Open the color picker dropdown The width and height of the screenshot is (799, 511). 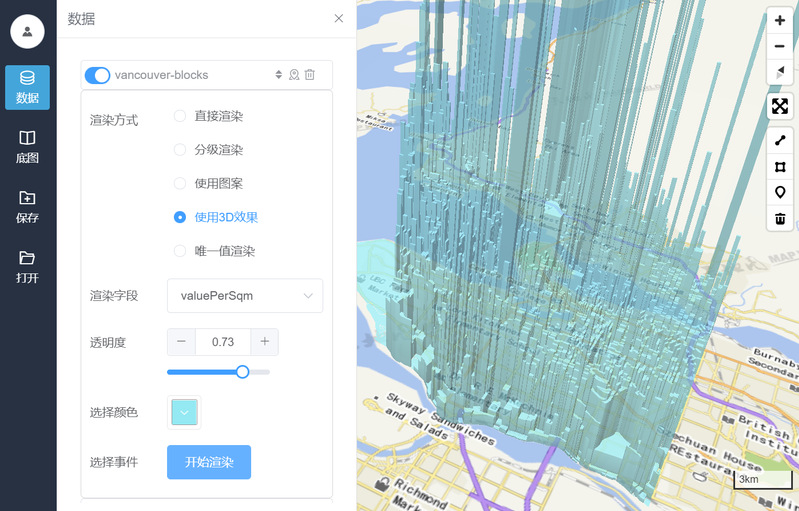[184, 412]
